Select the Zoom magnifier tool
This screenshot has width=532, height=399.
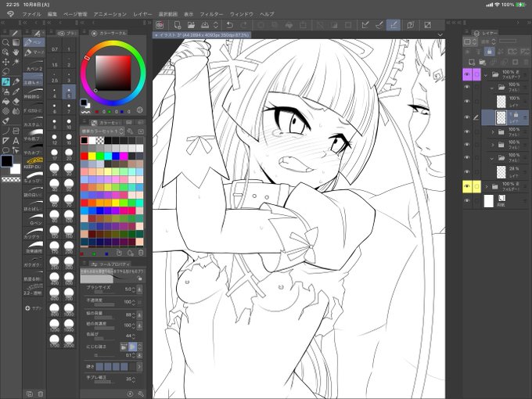[x=5, y=42]
